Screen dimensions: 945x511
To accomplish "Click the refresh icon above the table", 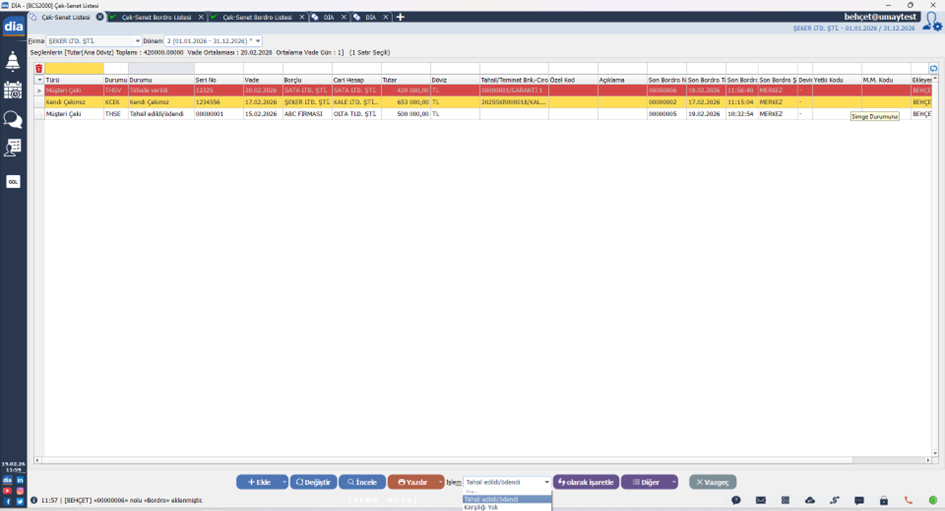I will click(x=933, y=69).
